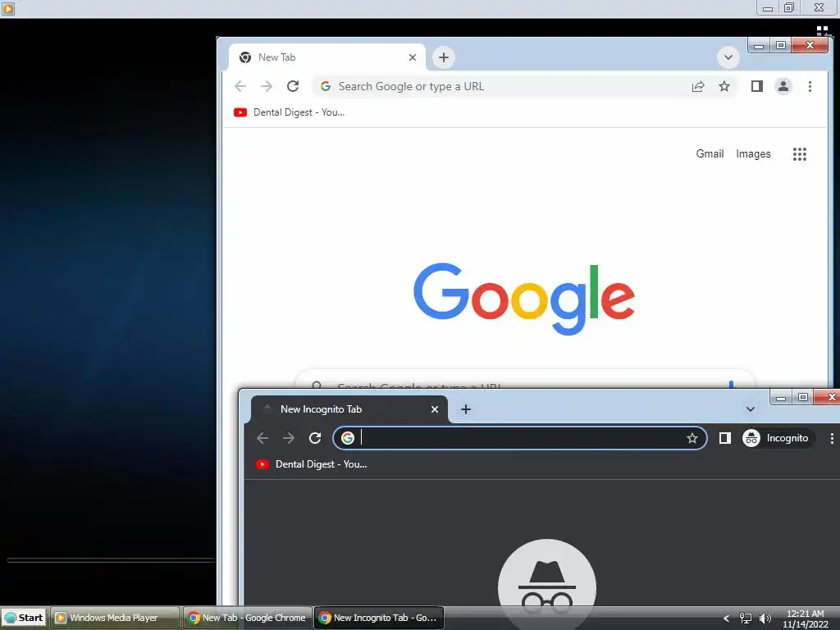Add a new tab in New Tab window
Image resolution: width=840 pixels, height=630 pixels.
[x=444, y=57]
